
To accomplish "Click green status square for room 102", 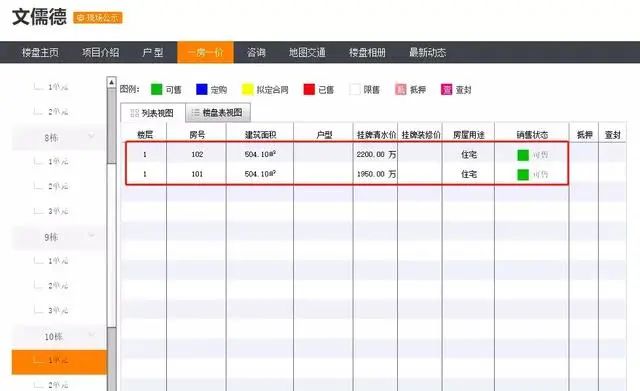I will click(523, 155).
